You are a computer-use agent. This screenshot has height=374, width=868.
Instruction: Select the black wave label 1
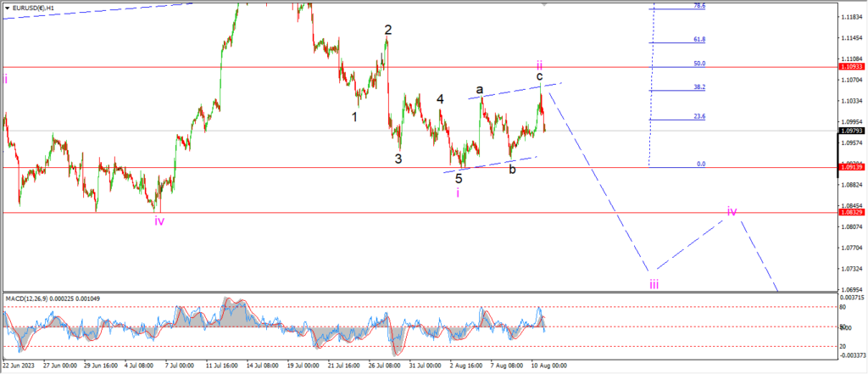click(355, 117)
